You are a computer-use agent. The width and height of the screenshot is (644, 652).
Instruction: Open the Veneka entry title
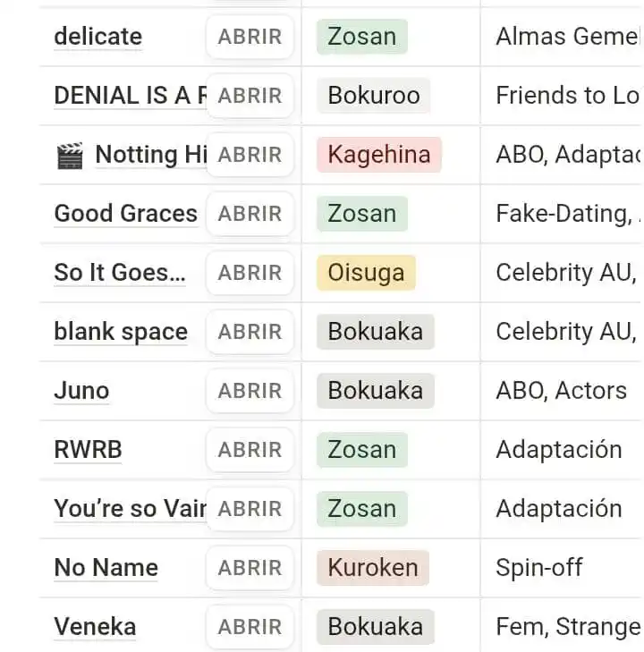95,627
